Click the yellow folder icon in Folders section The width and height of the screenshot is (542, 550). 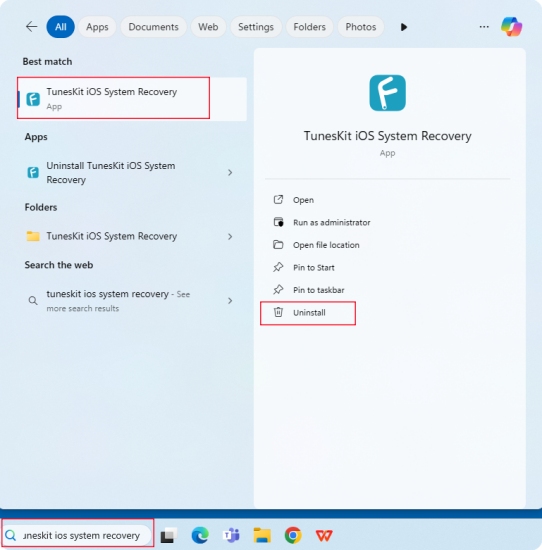point(33,236)
